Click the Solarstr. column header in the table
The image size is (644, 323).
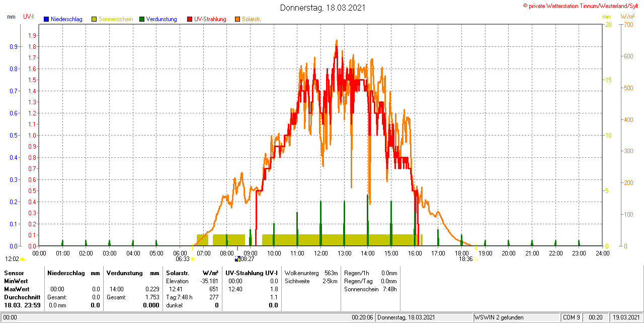coord(177,273)
